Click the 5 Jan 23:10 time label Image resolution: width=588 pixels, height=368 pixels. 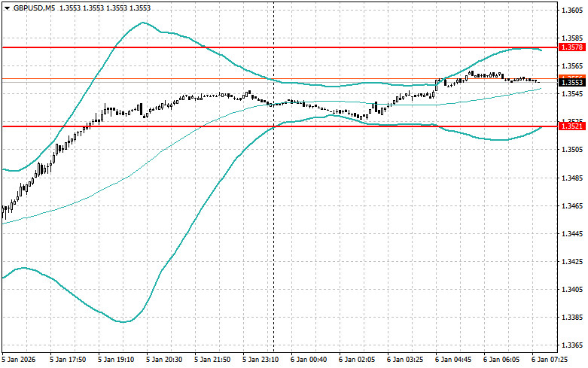tap(260, 360)
